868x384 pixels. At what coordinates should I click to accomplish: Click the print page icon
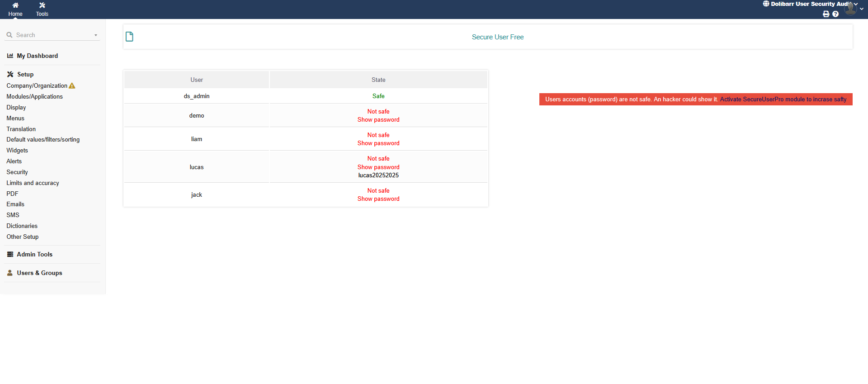coord(826,14)
